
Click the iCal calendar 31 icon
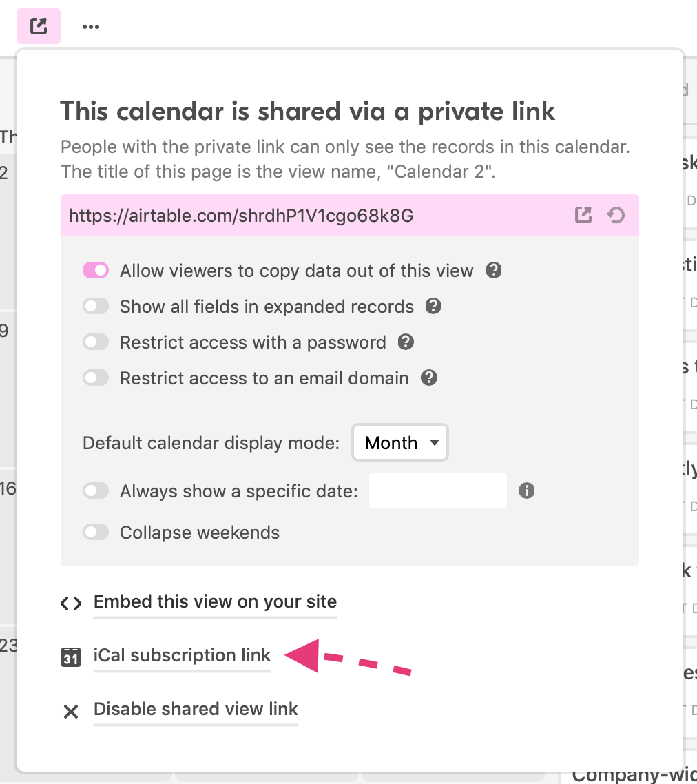click(70, 657)
